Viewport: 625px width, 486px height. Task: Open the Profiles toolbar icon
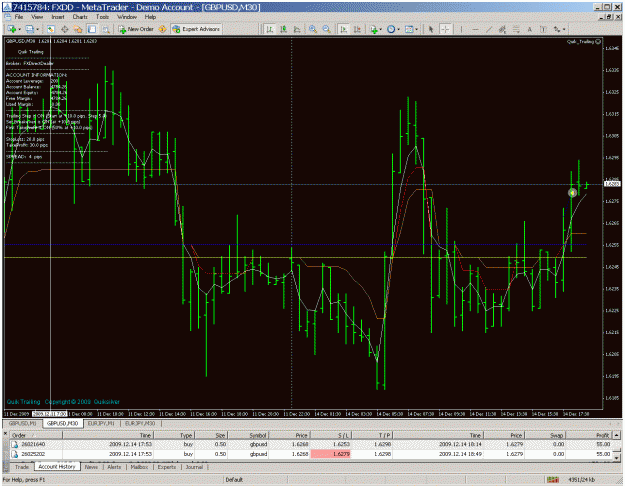(30, 29)
